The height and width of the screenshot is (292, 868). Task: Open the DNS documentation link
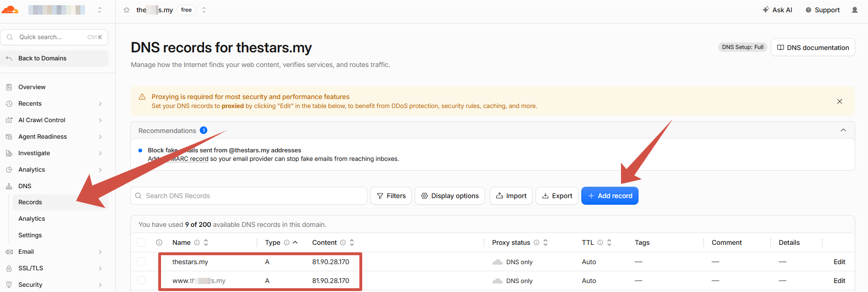(x=813, y=48)
